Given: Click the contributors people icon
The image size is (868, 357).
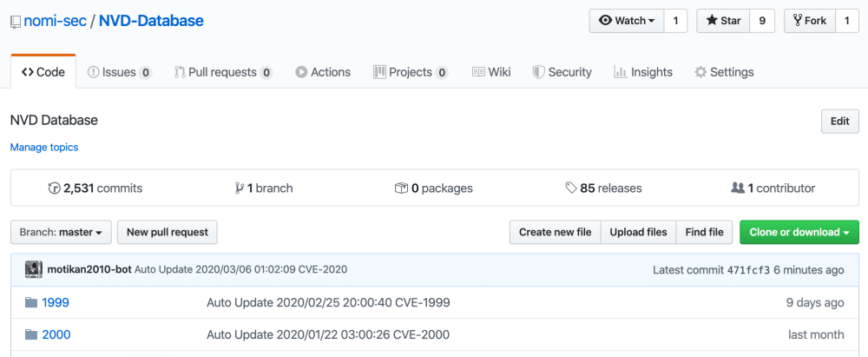Looking at the screenshot, I should coord(738,188).
